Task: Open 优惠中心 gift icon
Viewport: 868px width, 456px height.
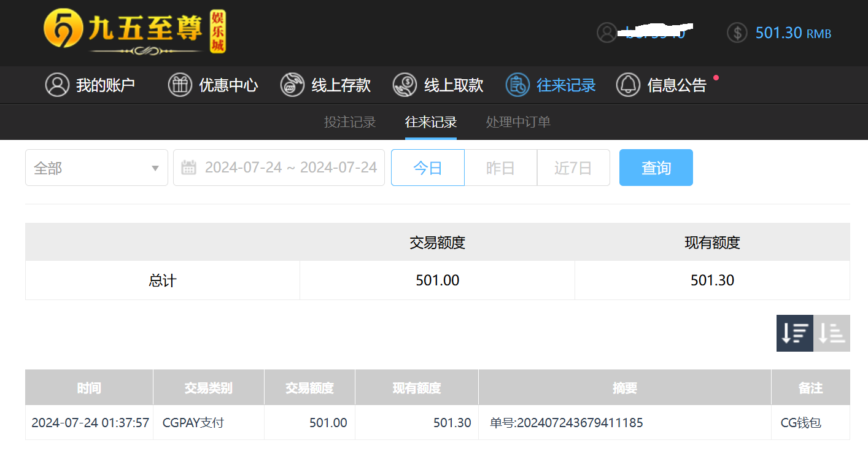Action: [x=180, y=85]
